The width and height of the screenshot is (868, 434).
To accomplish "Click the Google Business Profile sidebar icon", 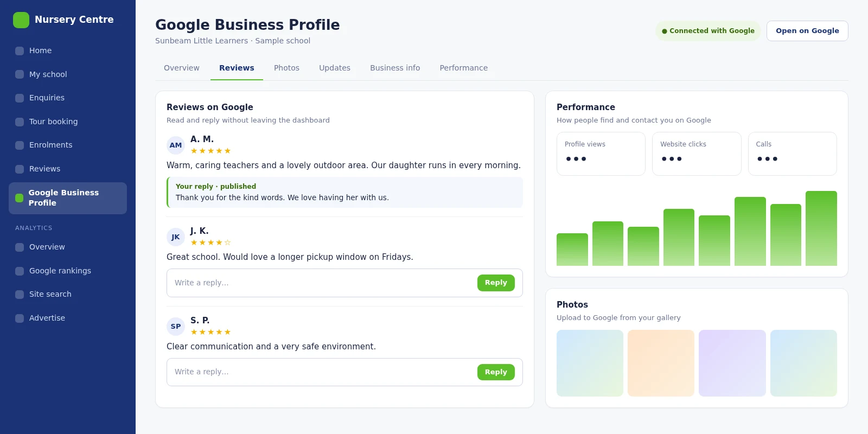I will pyautogui.click(x=20, y=198).
